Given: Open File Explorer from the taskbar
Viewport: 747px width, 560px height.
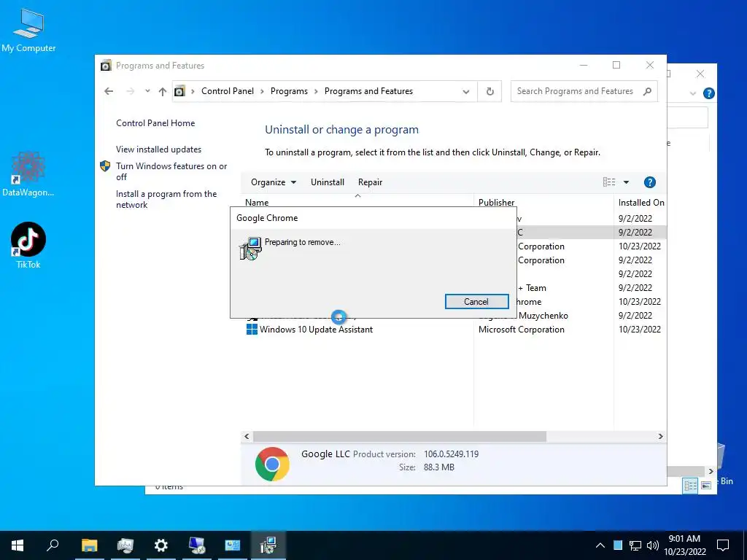Looking at the screenshot, I should pos(89,545).
